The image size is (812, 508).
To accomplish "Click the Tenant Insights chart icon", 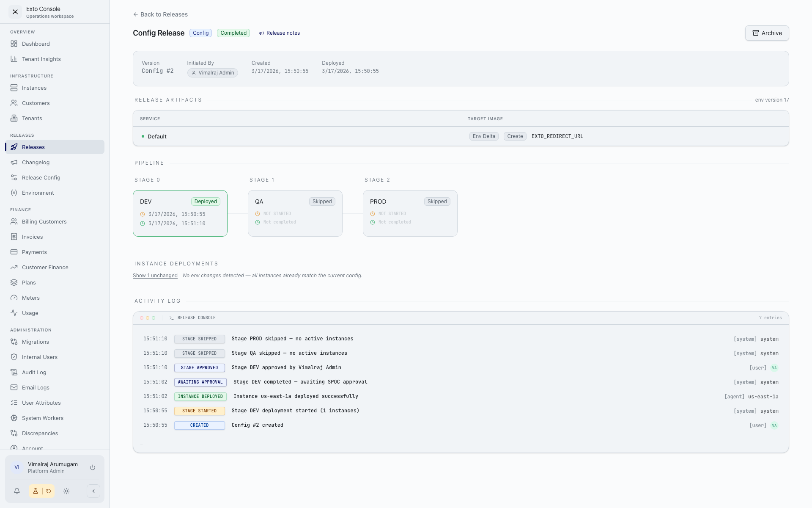I will 14,59.
